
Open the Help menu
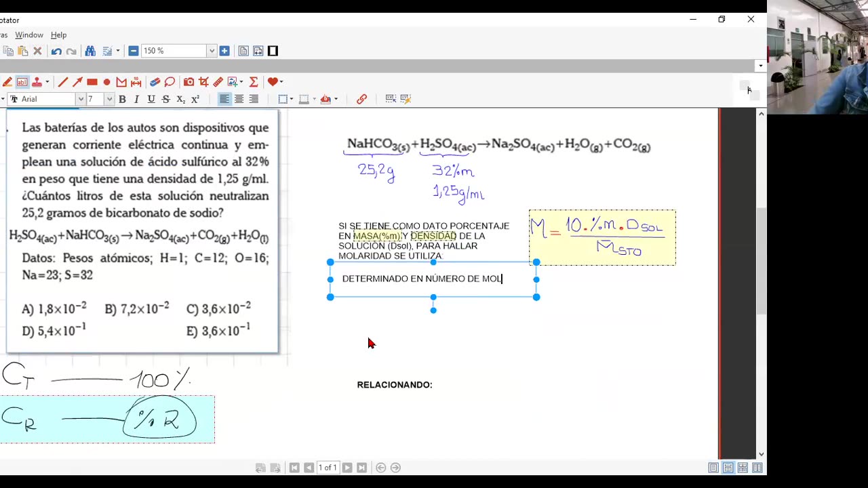click(58, 35)
